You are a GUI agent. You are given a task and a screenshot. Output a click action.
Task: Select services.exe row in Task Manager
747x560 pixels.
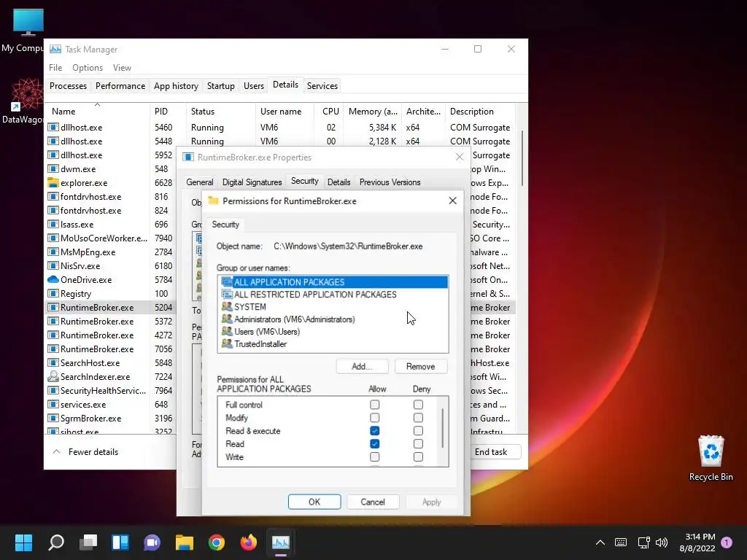click(x=111, y=404)
